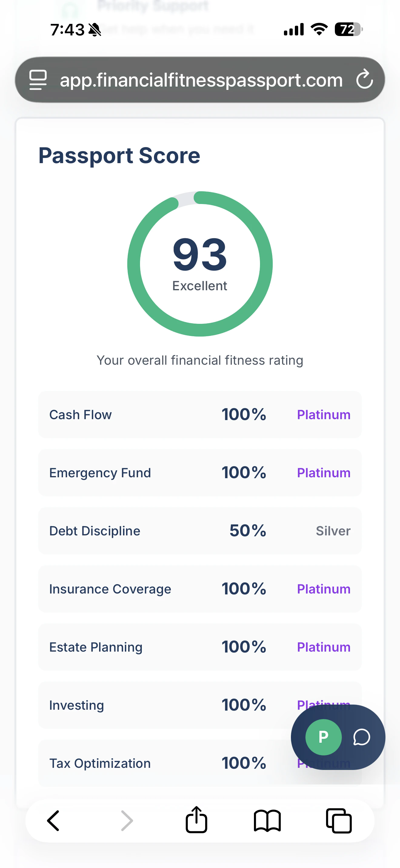Tap the Platinum badge for Cash Flow
400x868 pixels.
pos(323,415)
